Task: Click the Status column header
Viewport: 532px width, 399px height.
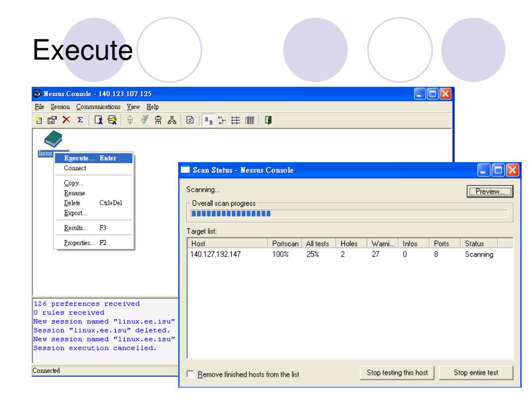Action: click(480, 243)
